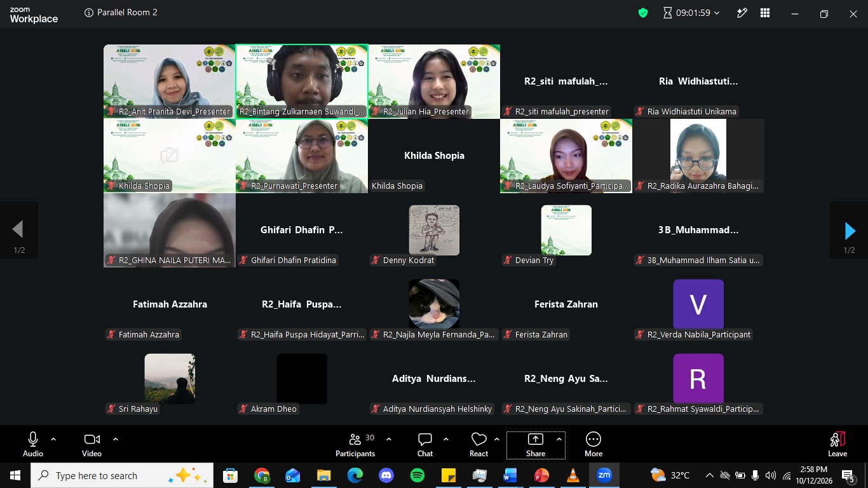This screenshot has width=868, height=488.
Task: Open Outlook from the taskbar
Action: coord(293,475)
